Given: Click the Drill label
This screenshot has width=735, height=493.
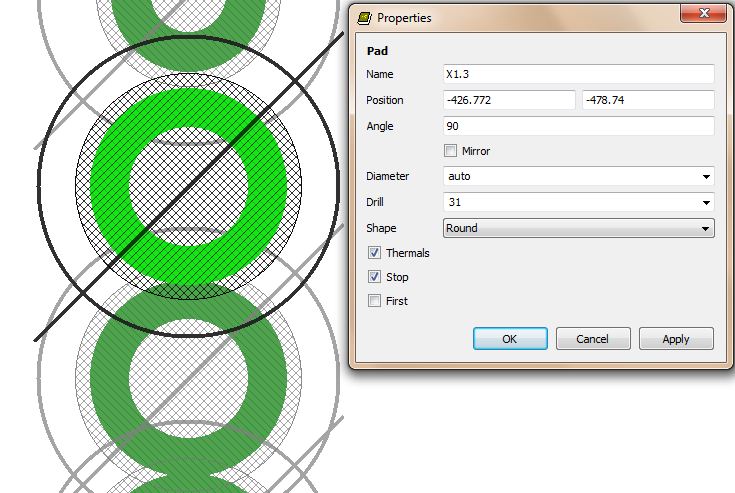Looking at the screenshot, I should (x=375, y=202).
